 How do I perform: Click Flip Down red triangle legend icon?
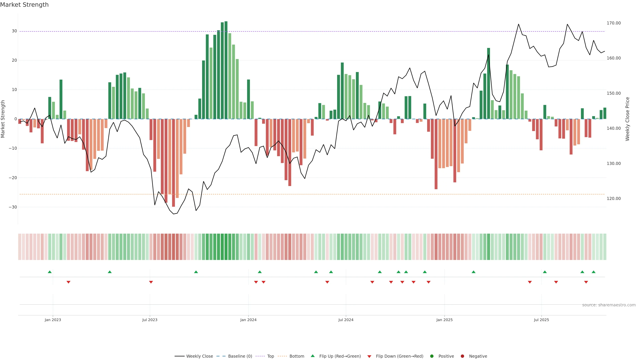click(x=369, y=356)
